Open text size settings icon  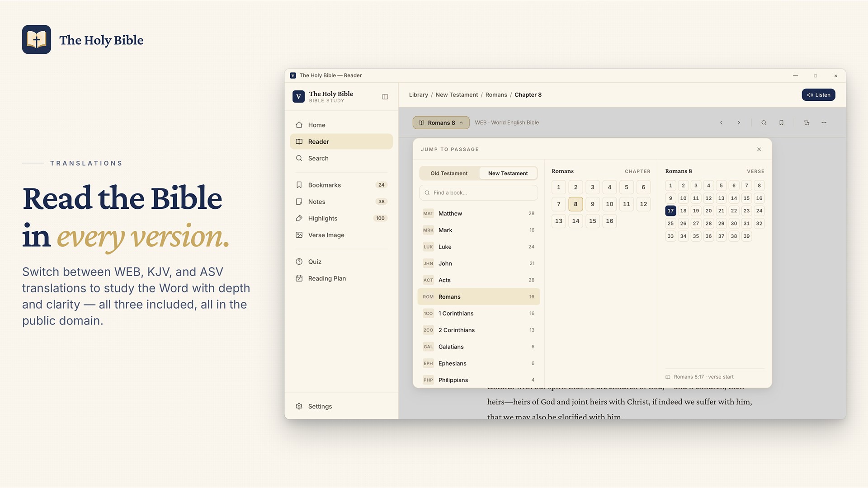[x=807, y=123]
